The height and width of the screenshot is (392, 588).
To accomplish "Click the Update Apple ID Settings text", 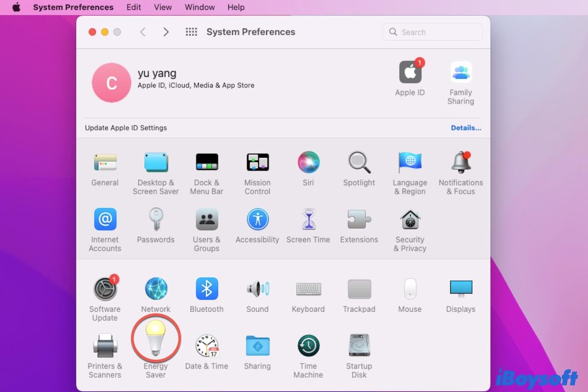I will coord(126,128).
